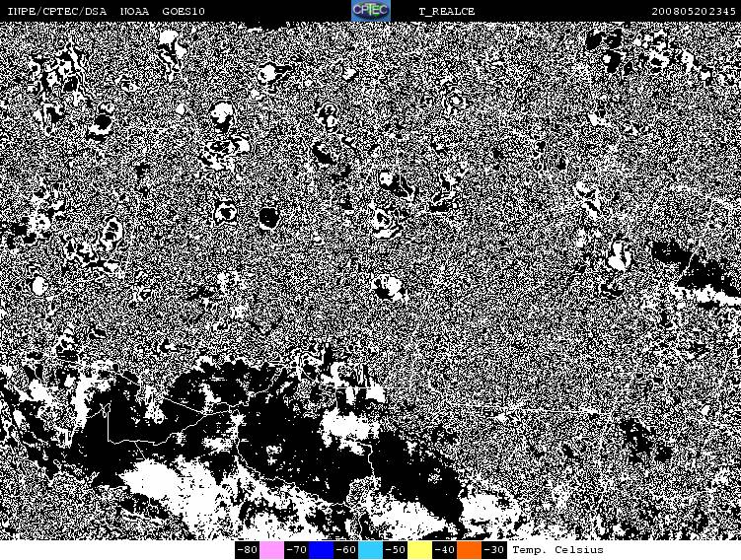Select the INPE/CPTEC/DSA header text
Image resolution: width=741 pixels, height=560 pixels.
point(57,11)
